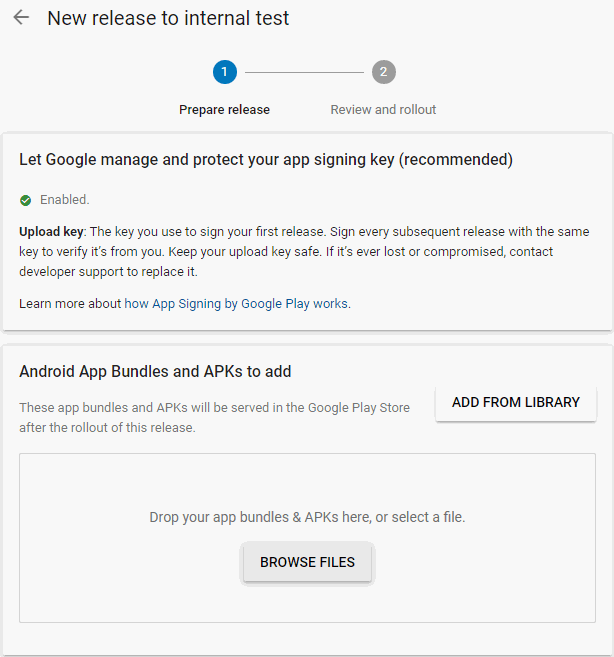Go back using the left arrow icon
Screen dimensions: 614x657
click(21, 18)
